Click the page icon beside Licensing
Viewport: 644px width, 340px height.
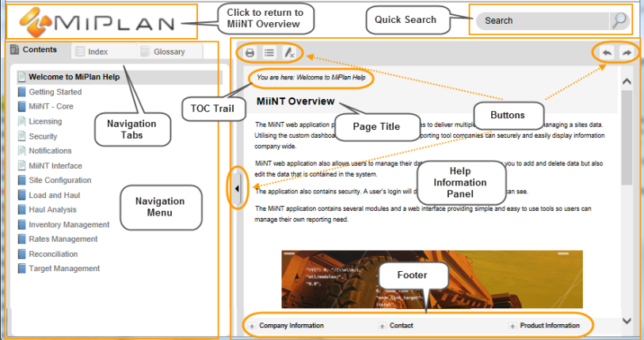[21, 121]
